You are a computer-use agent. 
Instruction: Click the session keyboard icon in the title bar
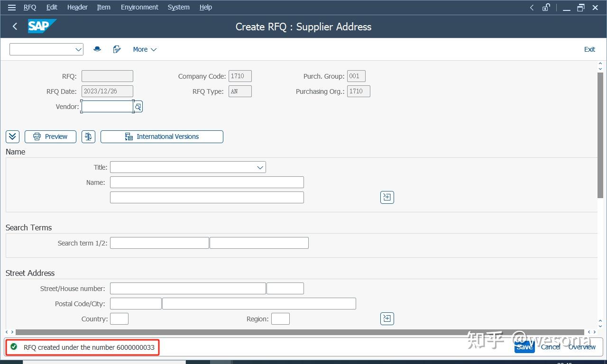point(546,8)
